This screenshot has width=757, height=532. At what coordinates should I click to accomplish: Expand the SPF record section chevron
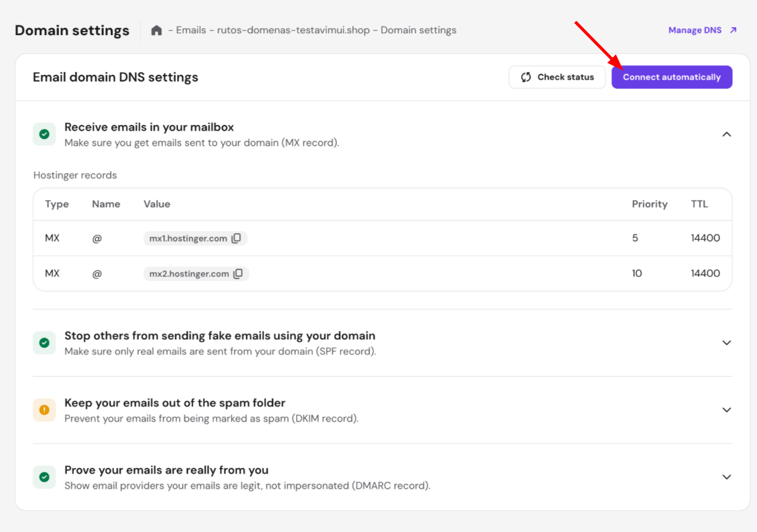coord(726,343)
